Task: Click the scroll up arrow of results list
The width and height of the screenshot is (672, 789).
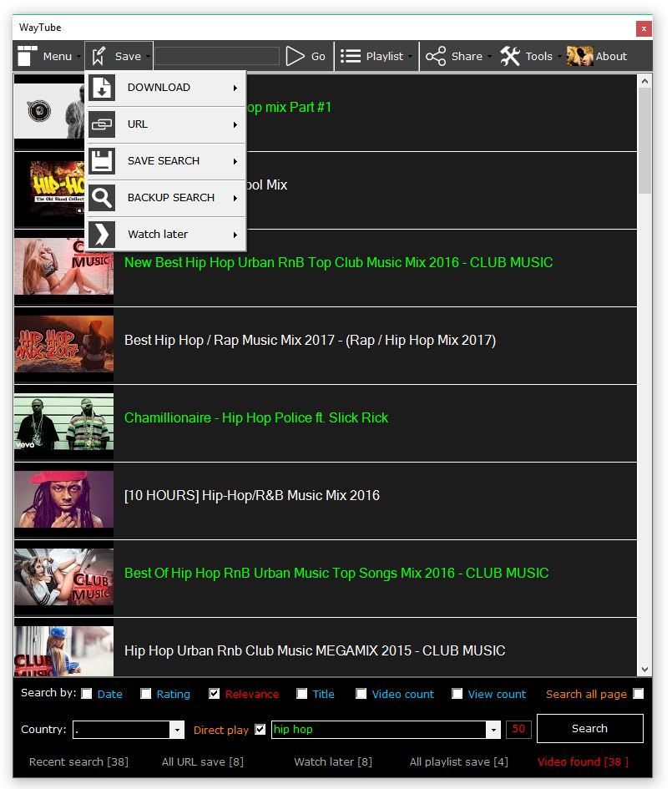Action: tap(644, 81)
